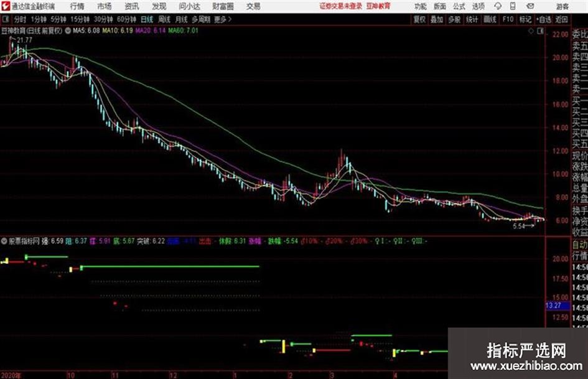Click the TDX red logo icon
Viewport: 588px width, 379px height.
pyautogui.click(x=6, y=6)
